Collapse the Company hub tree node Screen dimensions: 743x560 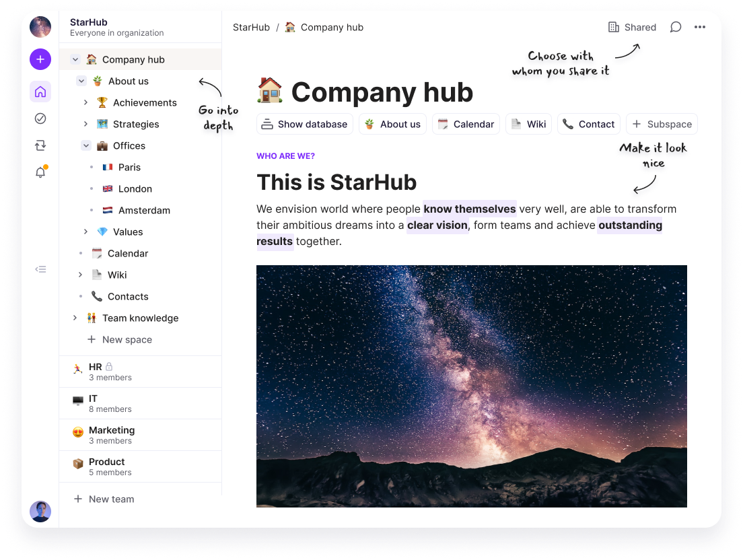coord(75,59)
